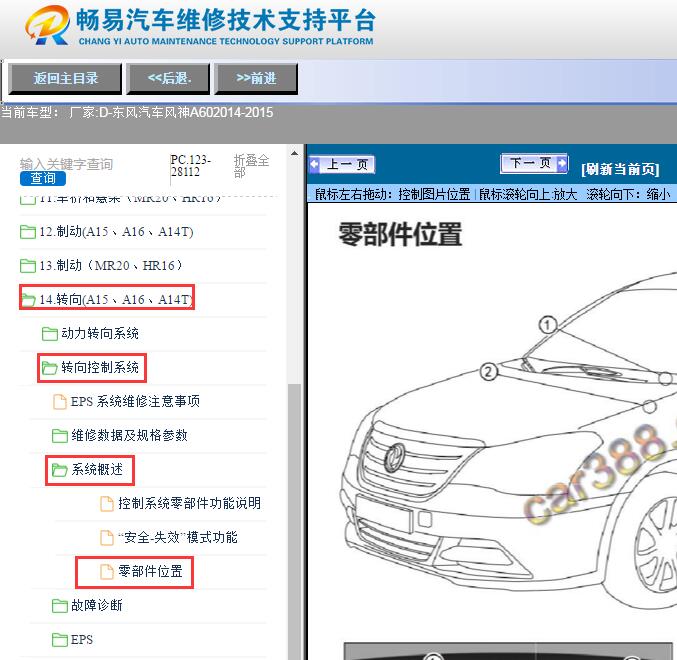Open the “安全-失效”模式功能 page

[x=178, y=537]
